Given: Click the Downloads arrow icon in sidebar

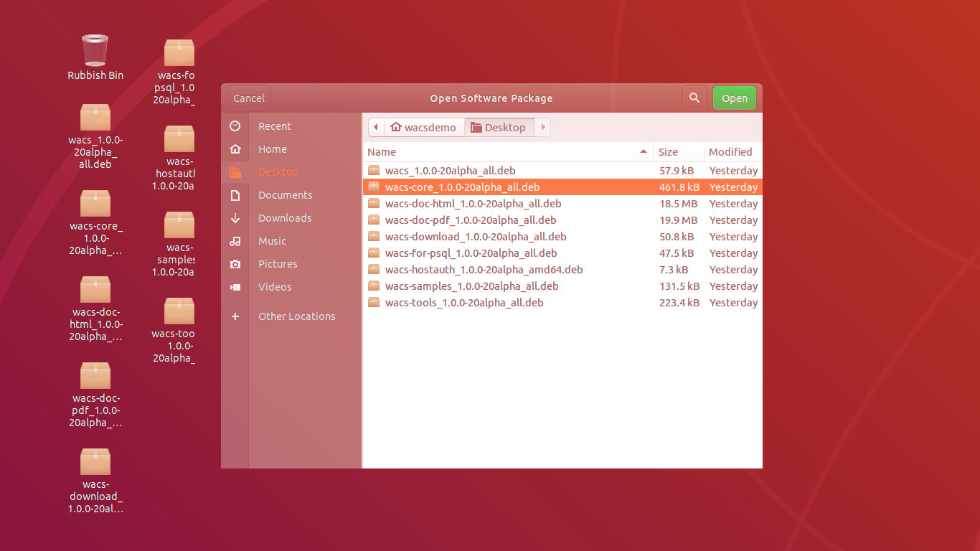Looking at the screenshot, I should tap(235, 218).
